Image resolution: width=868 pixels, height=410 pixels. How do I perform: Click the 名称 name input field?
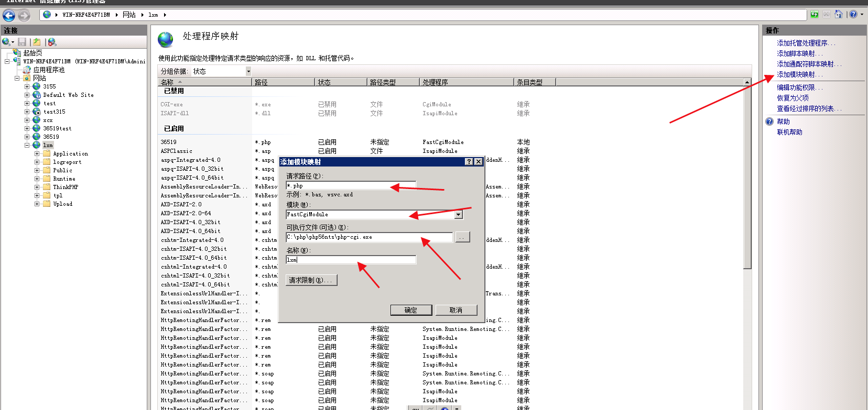351,260
